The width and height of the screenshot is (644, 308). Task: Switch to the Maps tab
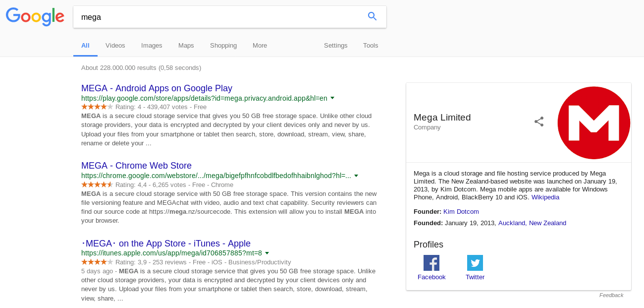[x=186, y=45]
